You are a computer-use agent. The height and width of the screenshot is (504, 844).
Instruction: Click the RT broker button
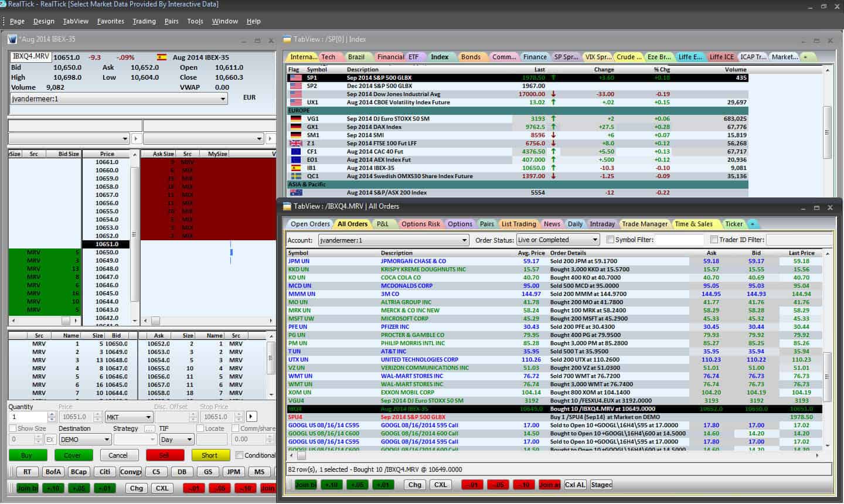pyautogui.click(x=27, y=471)
